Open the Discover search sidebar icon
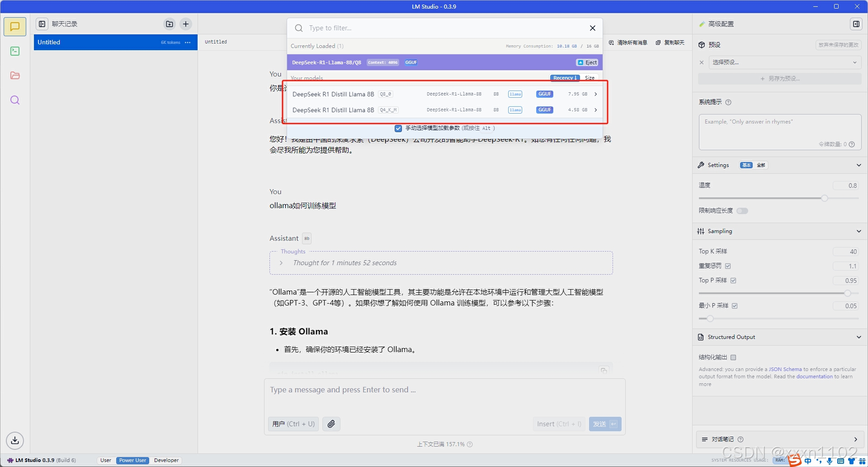This screenshot has height=467, width=868. point(15,100)
